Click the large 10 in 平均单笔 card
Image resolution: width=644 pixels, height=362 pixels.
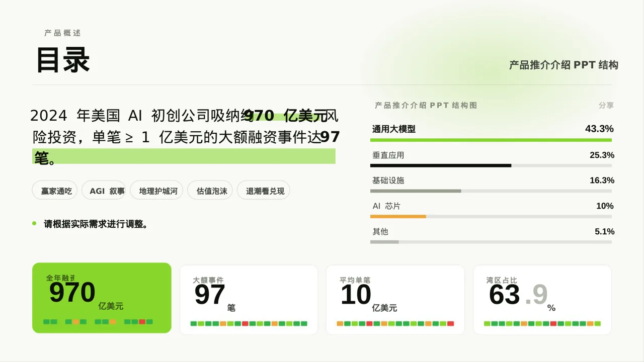(356, 295)
